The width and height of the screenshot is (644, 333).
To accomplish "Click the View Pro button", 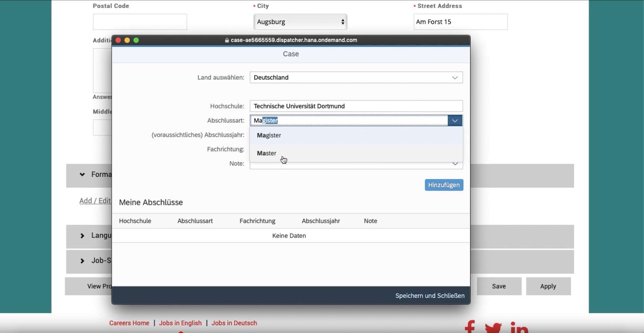I will click(x=88, y=286).
